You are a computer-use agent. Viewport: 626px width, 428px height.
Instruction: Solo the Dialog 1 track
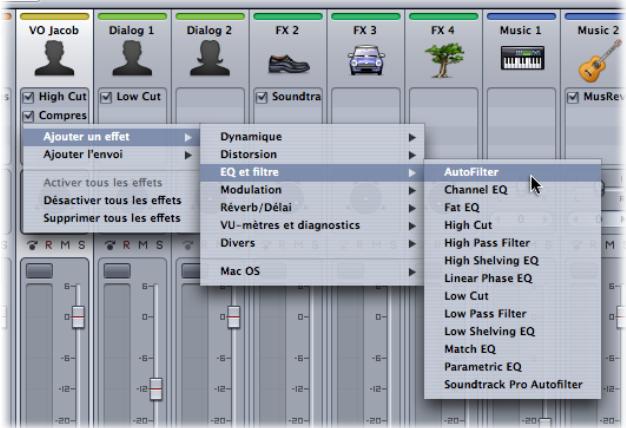tap(159, 245)
